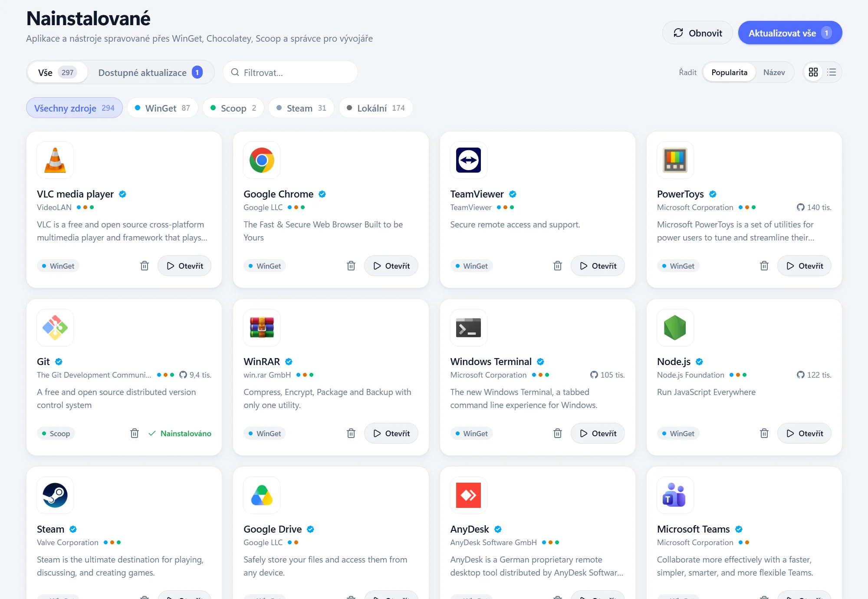Click trash icon on Node.js card
Screen dimensions: 868x599
764,433
